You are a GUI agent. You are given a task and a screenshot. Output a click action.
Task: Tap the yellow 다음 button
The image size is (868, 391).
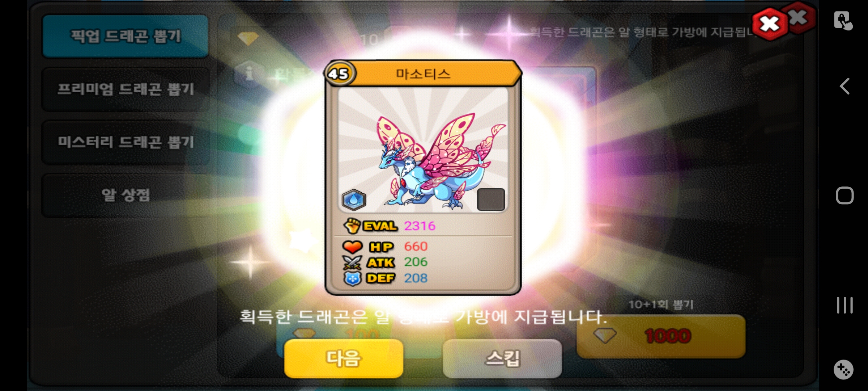344,358
